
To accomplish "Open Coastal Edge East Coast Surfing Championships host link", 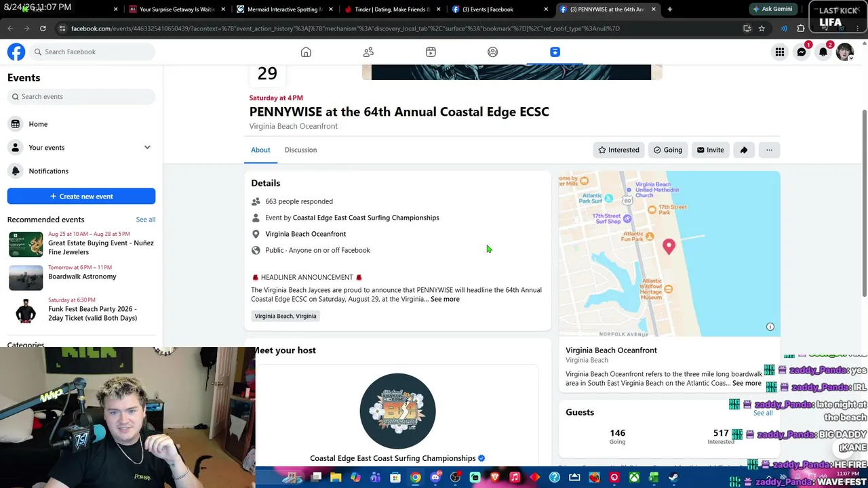I will click(366, 218).
